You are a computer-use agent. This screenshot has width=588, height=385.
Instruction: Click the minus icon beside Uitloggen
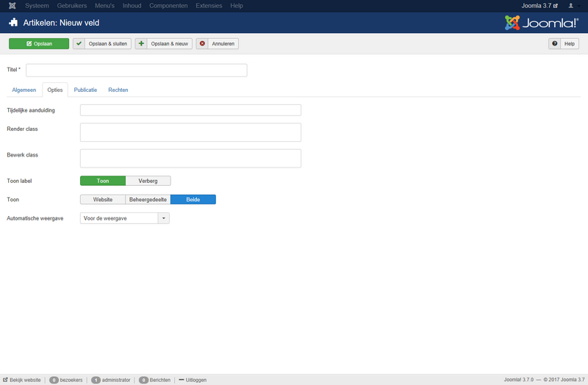[x=182, y=380]
